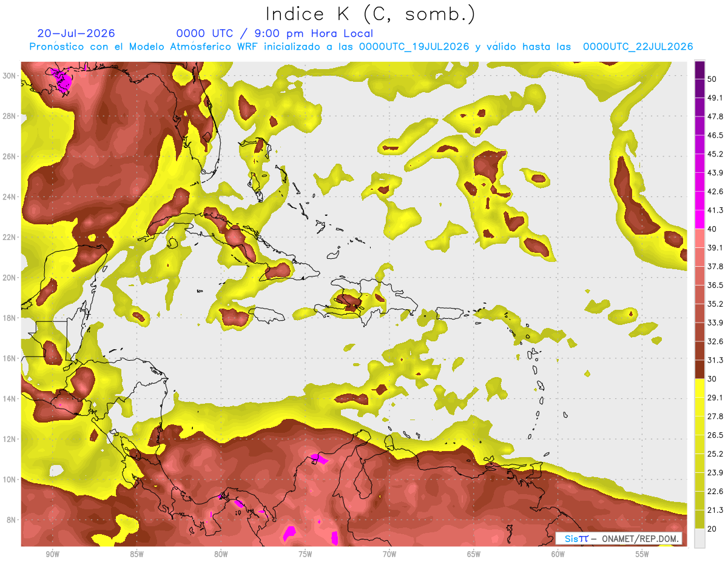Image resolution: width=728 pixels, height=562 pixels.
Task: Click the 22N latitude label
Action: (9, 237)
